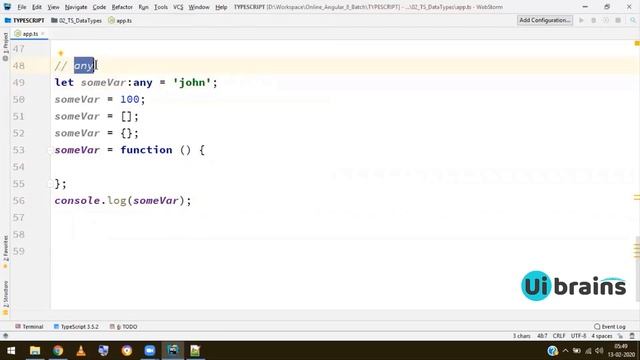
Task: Toggle the Favorites tool window sidebar button
Action: 5,252
